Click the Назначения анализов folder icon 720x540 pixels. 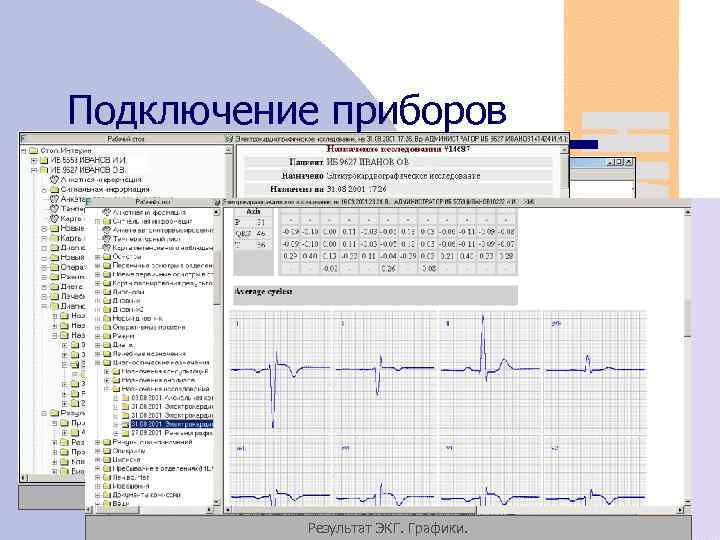click(116, 380)
